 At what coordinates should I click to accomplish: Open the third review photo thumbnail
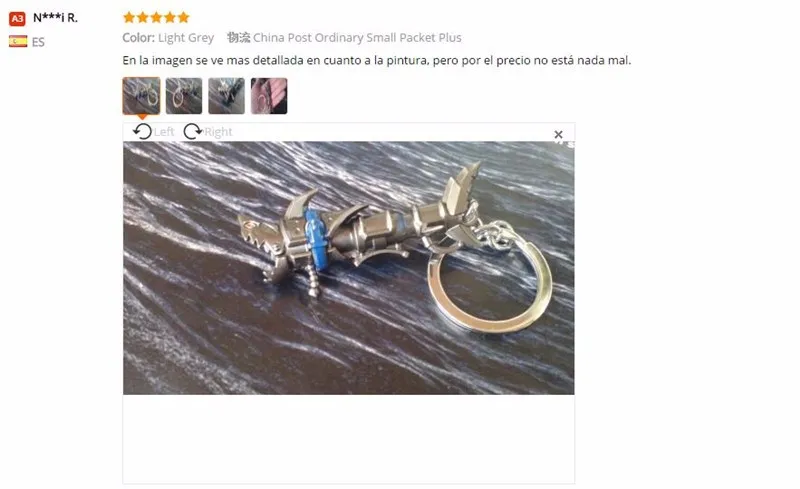(227, 95)
